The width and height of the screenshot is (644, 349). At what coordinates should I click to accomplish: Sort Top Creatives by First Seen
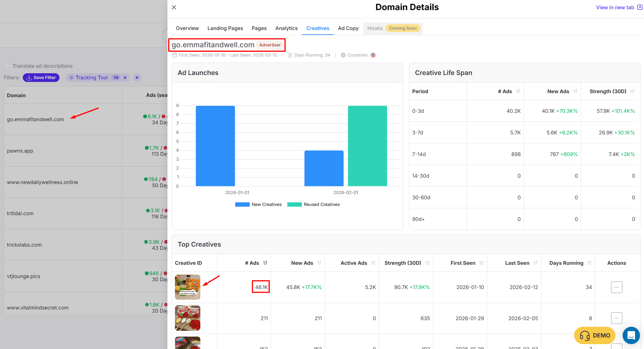pyautogui.click(x=481, y=263)
